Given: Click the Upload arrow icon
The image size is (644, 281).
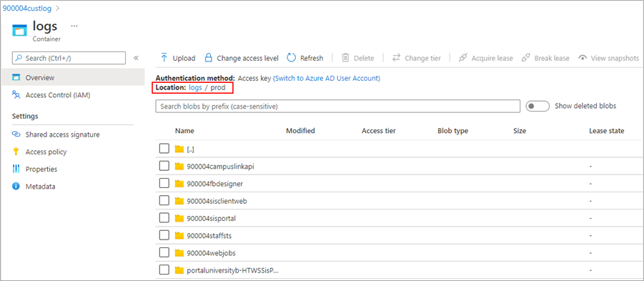Looking at the screenshot, I should tap(164, 57).
